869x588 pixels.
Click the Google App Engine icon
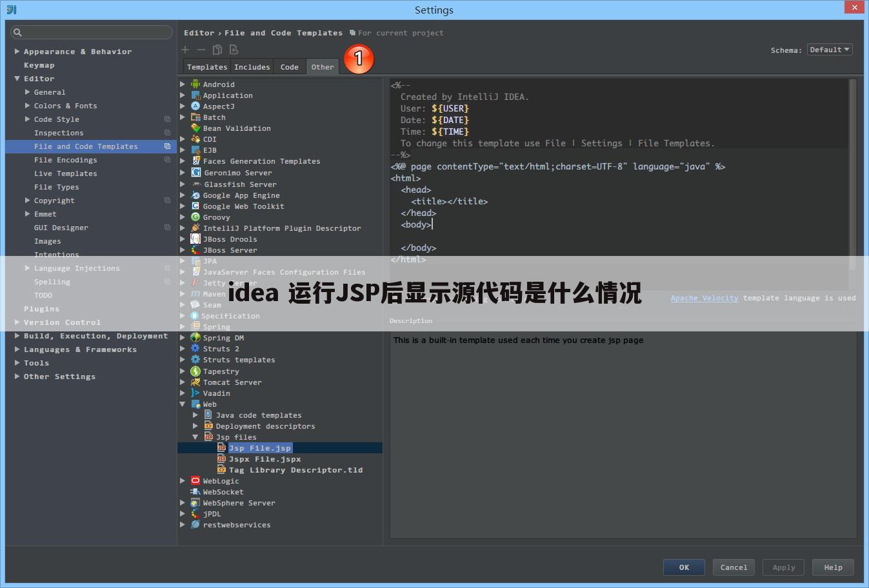point(195,195)
